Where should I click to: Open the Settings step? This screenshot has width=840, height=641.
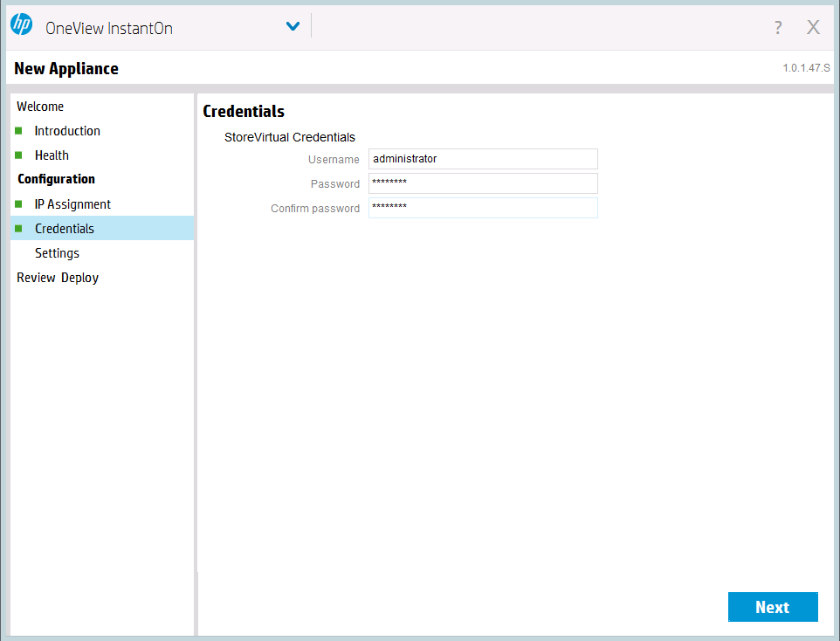(x=58, y=253)
